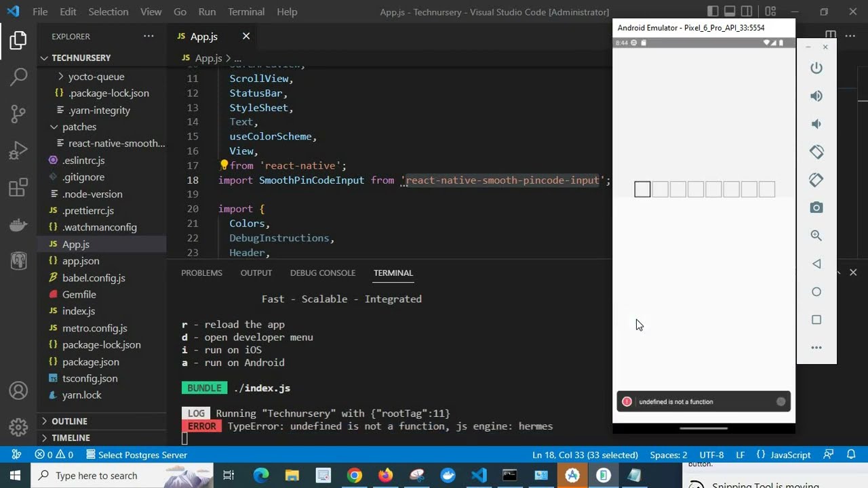Screen dimensions: 868x488
Task: Open the customize layout icon
Action: coord(770,12)
